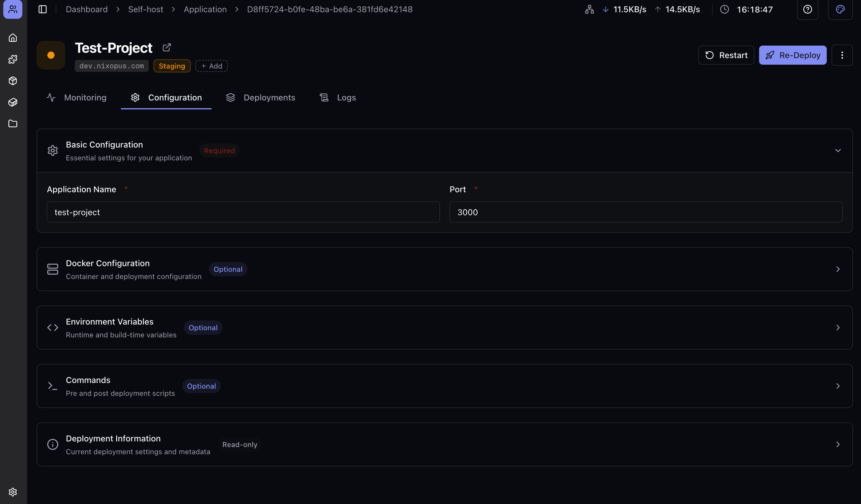Click the package/container icon in the sidebar
The image size is (861, 504).
pyautogui.click(x=13, y=81)
